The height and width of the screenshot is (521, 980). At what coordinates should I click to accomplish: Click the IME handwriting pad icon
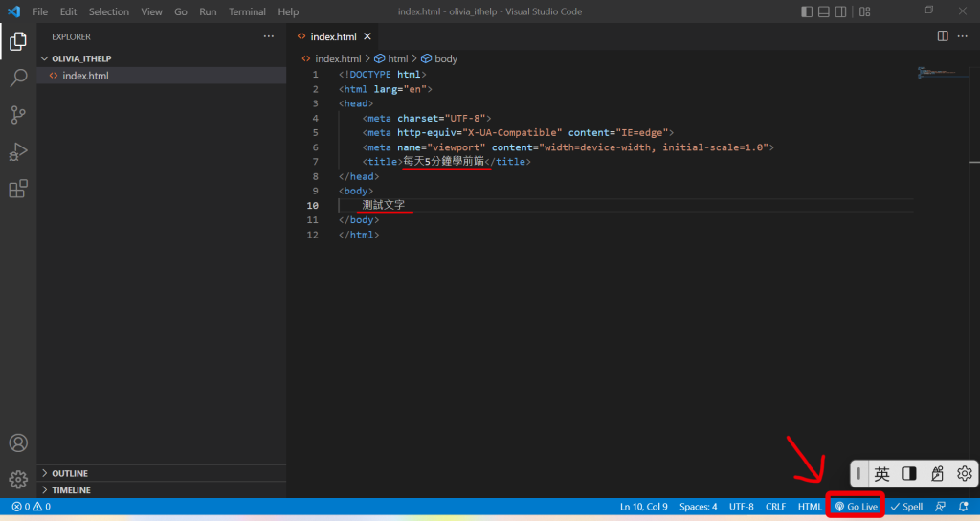coord(937,474)
